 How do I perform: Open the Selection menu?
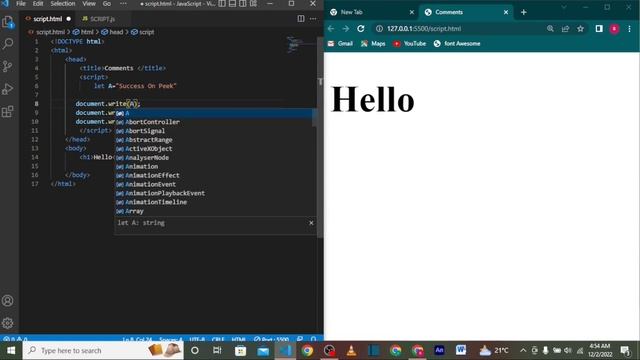pos(62,4)
